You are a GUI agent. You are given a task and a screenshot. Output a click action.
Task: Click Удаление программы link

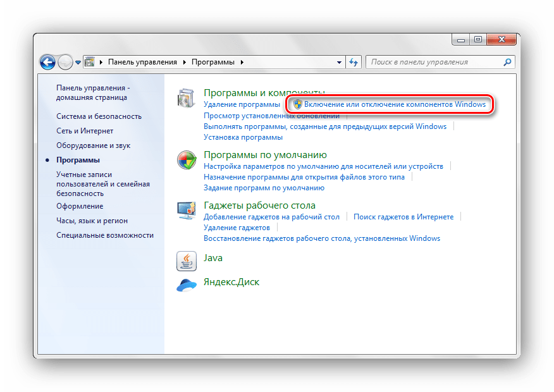coord(242,104)
